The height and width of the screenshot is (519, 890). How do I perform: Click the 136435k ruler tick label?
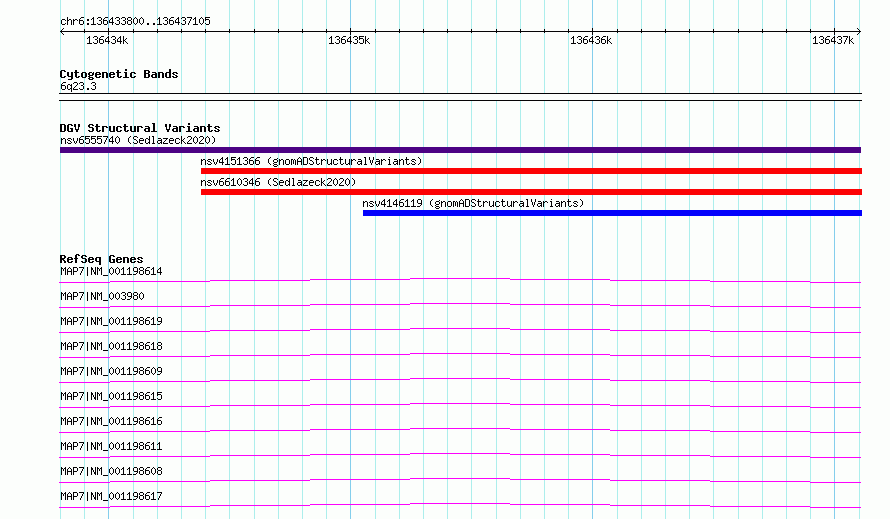coord(349,40)
